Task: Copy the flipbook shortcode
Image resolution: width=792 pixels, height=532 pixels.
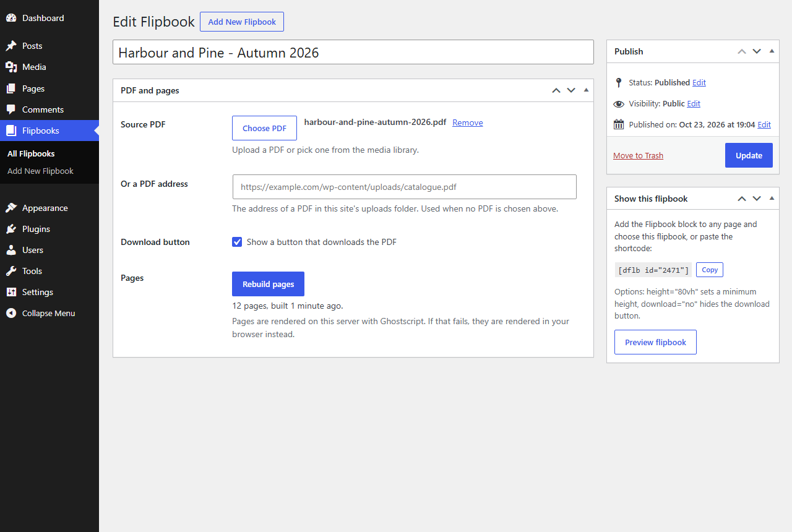Action: [710, 270]
